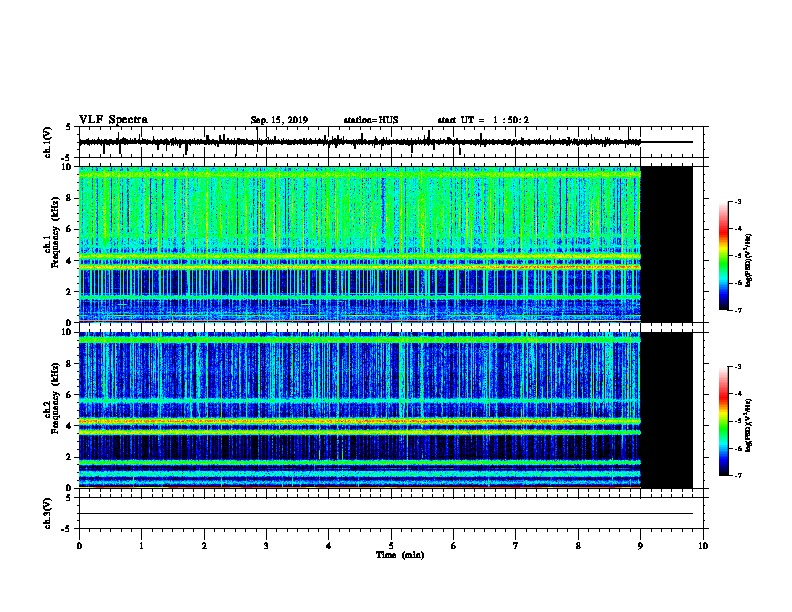
Task: Click time axis tick label "8"
Action: (578, 546)
